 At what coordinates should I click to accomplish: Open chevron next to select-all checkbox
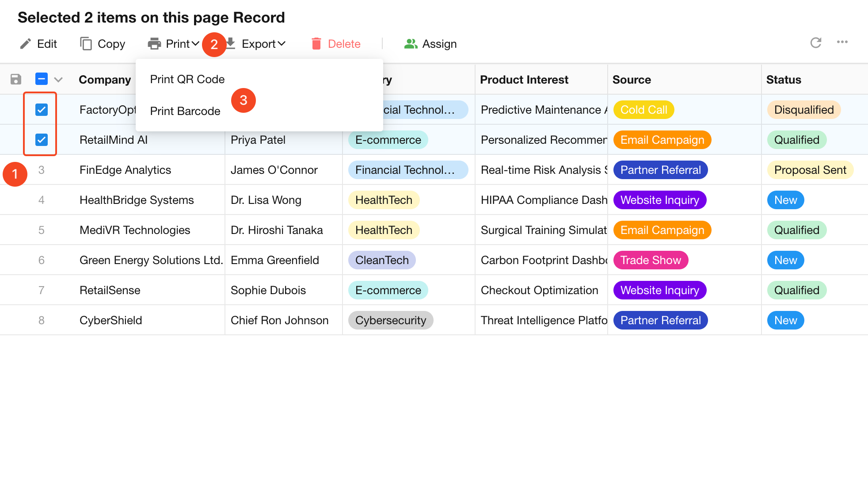[x=58, y=80]
